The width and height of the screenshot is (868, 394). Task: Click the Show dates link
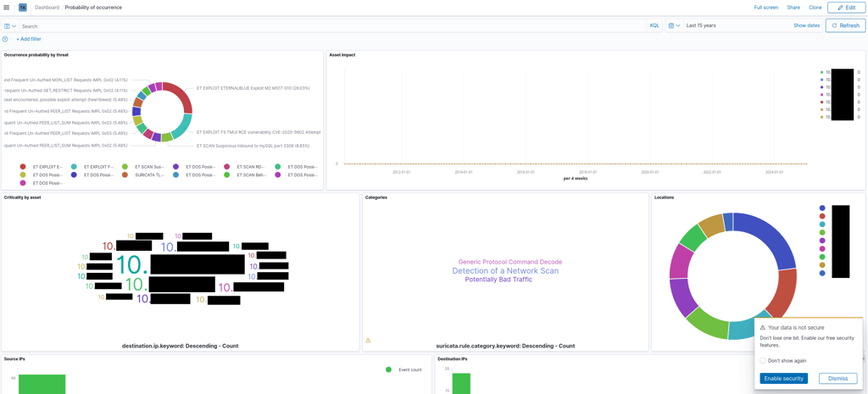tap(807, 25)
